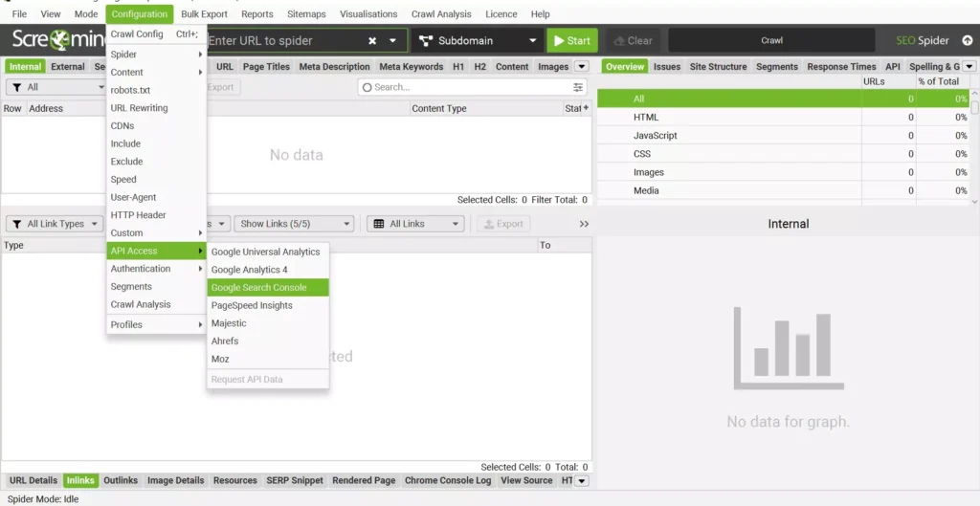Screen dimensions: 980x506
Task: Expand the Authentication submenu
Action: pos(156,269)
